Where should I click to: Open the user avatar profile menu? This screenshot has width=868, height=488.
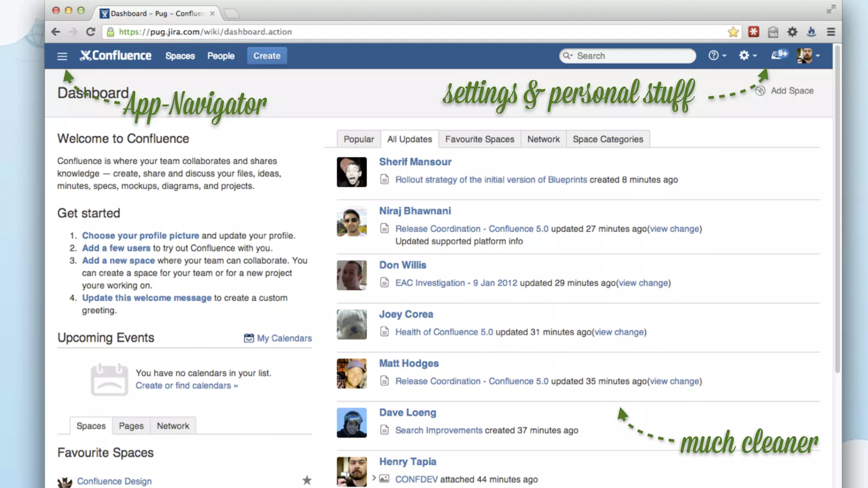(x=808, y=55)
